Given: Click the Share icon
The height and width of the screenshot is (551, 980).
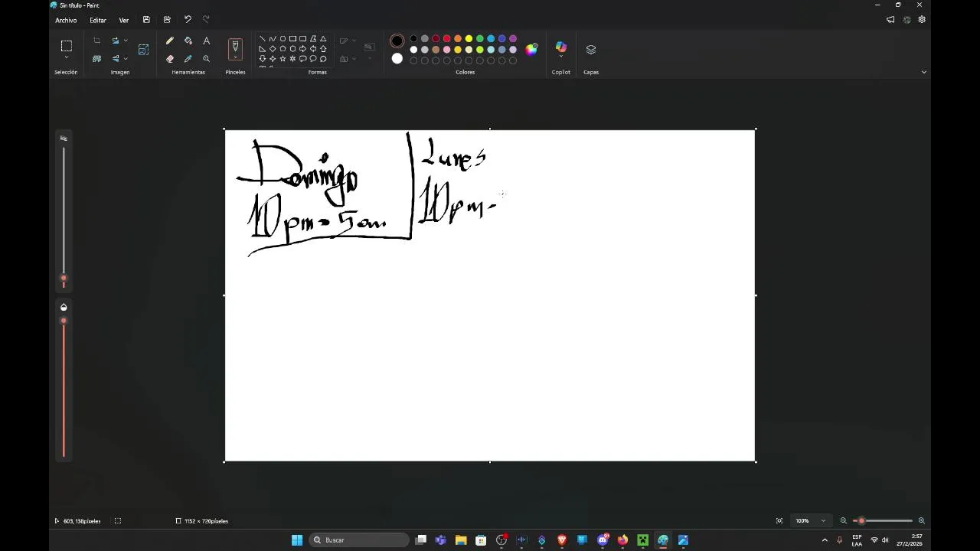Looking at the screenshot, I should pos(167,20).
